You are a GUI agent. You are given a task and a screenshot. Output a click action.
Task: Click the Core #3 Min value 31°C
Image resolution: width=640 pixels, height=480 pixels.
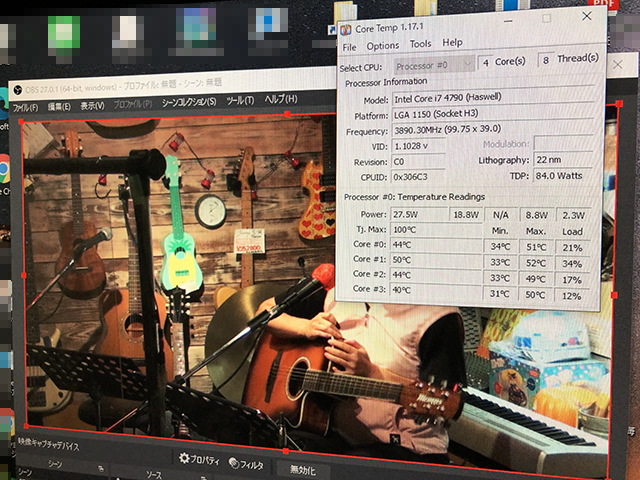pos(500,293)
